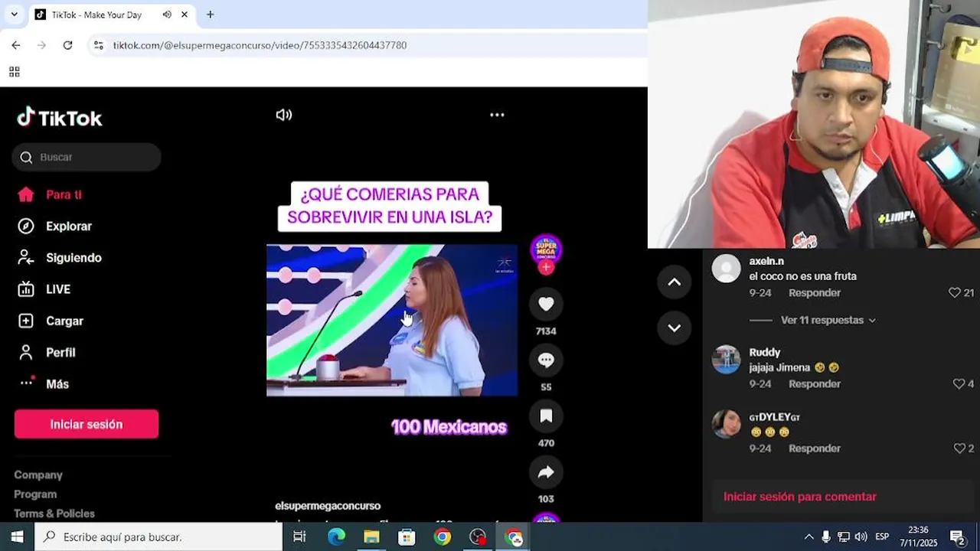Open axeln.n's profile avatar

pyautogui.click(x=726, y=269)
